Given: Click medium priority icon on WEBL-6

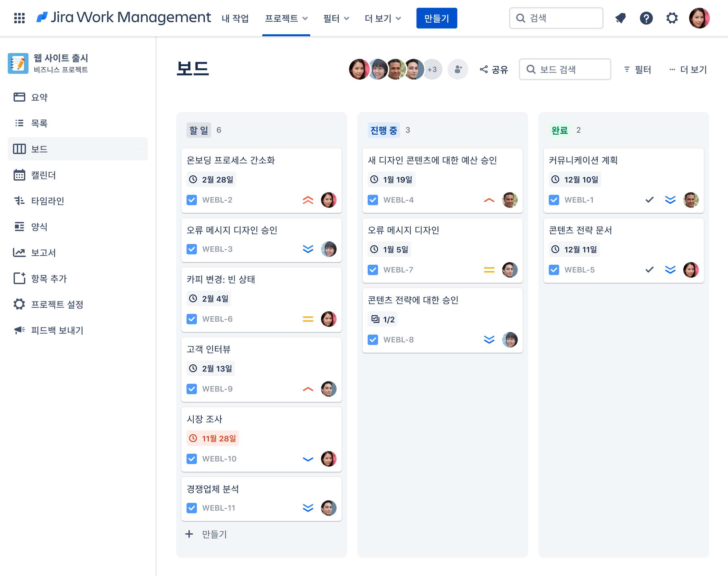Looking at the screenshot, I should coord(308,319).
